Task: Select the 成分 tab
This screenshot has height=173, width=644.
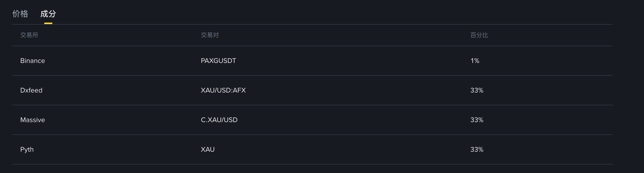Action: 48,14
